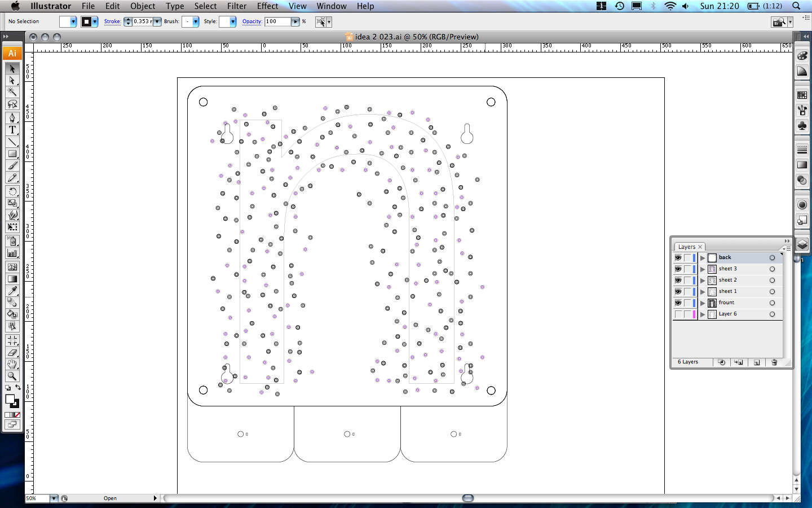Select the Eyedropper tool
812x508 pixels.
point(12,291)
